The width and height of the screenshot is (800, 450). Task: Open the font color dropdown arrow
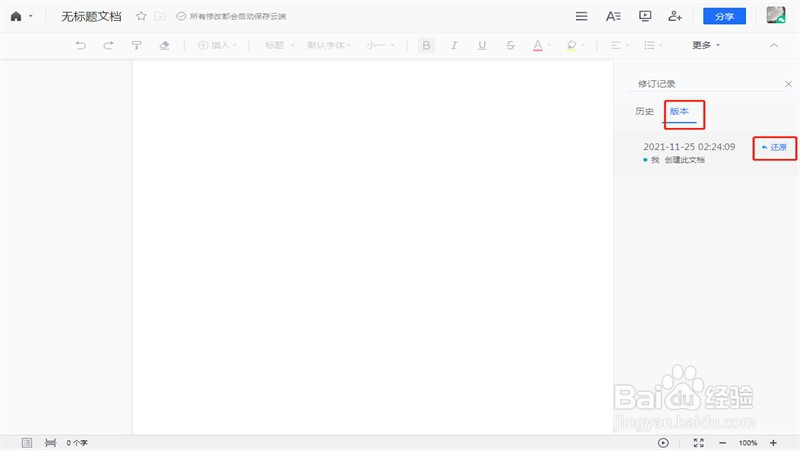[549, 45]
